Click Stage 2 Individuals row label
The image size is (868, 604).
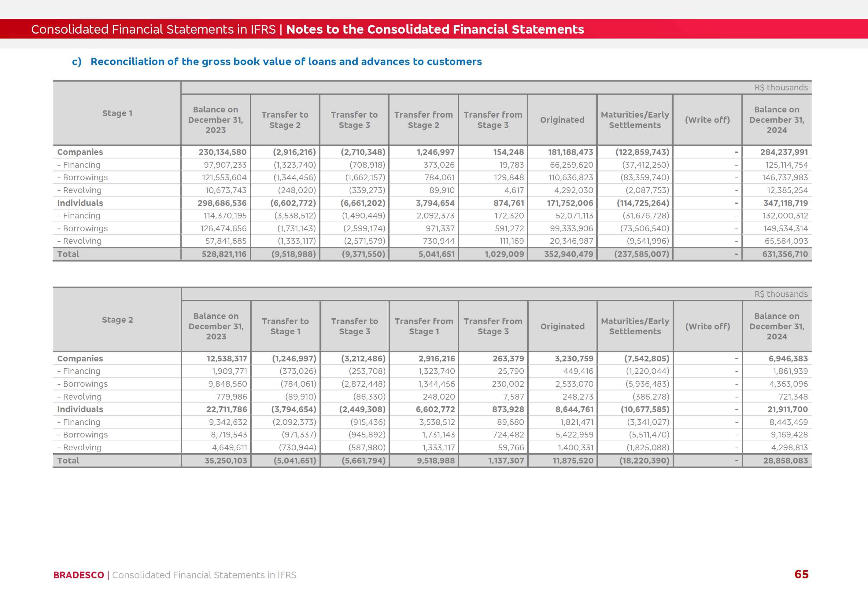(x=80, y=409)
